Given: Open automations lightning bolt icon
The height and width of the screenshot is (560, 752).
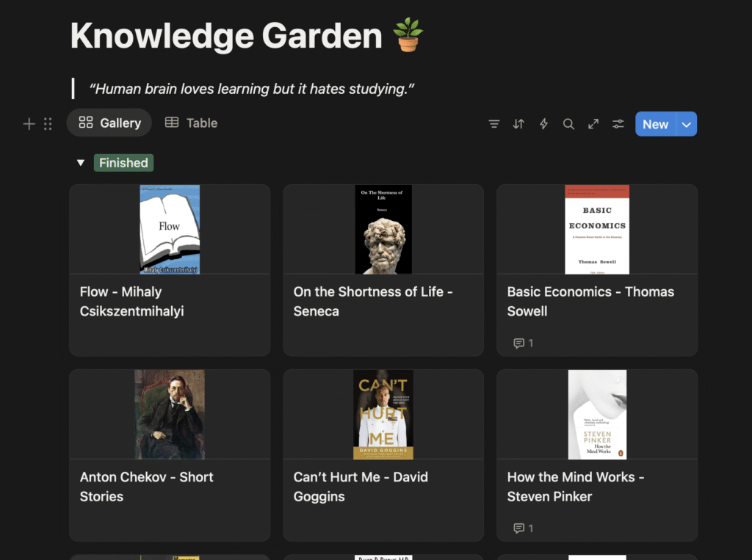Looking at the screenshot, I should [x=543, y=124].
